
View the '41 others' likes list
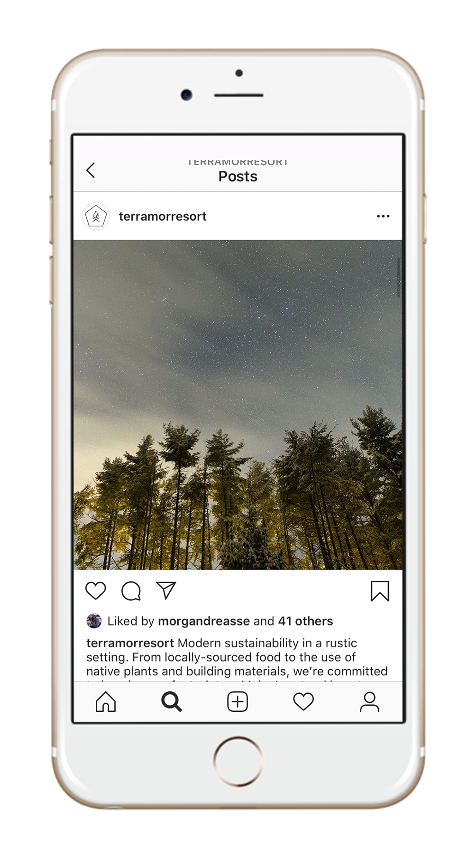306,621
